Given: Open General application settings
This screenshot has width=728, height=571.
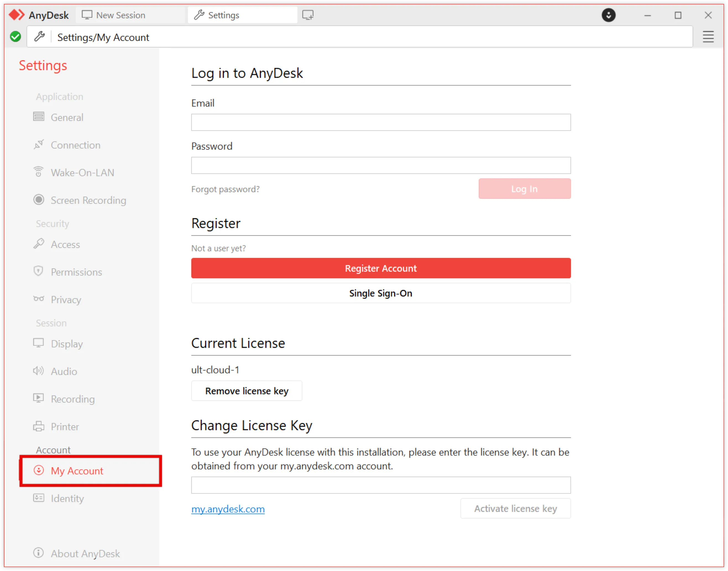Looking at the screenshot, I should tap(67, 117).
